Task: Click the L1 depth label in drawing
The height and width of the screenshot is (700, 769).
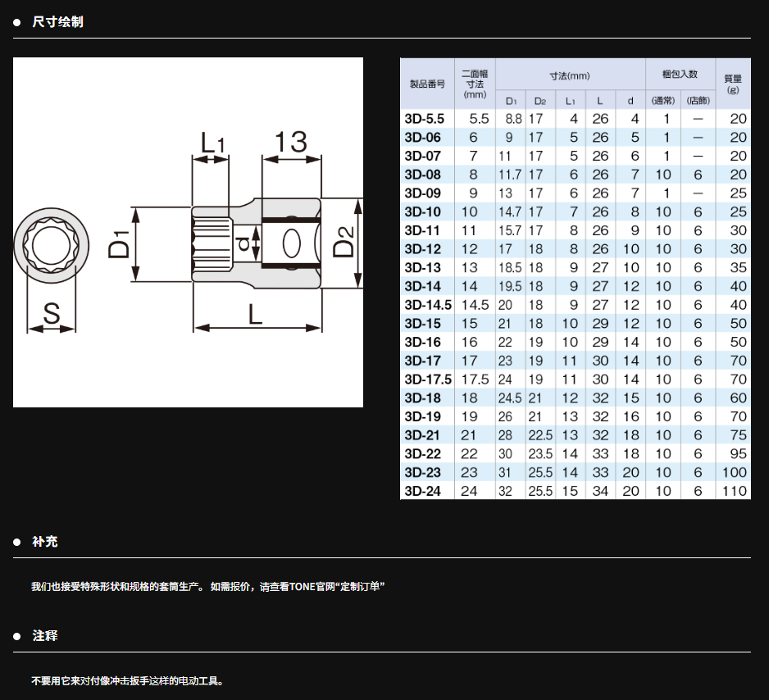Action: (212, 144)
